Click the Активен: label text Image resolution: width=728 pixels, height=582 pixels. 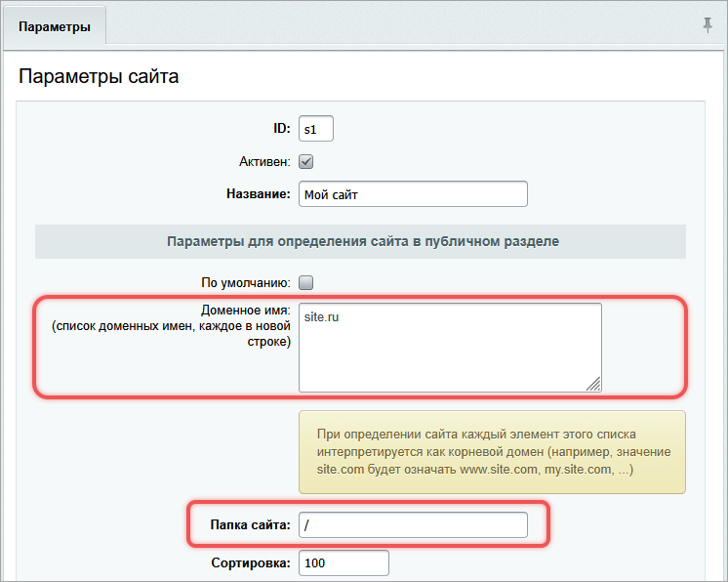pyautogui.click(x=264, y=161)
